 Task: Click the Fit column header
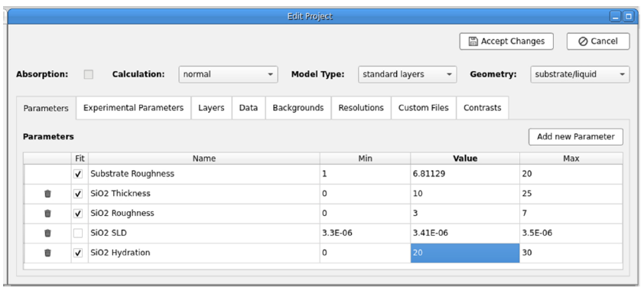pos(80,159)
